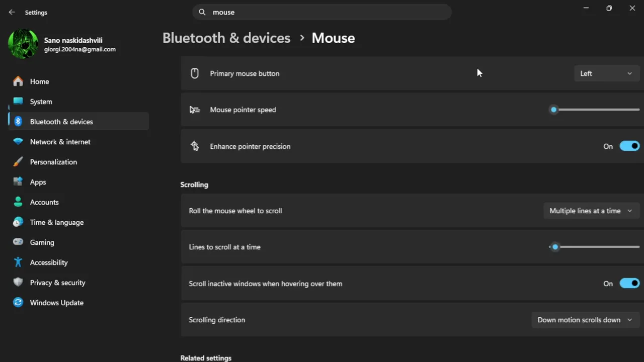Click the Bluetooth icon in the sidebar
Screen dimensions: 644x362
point(18,122)
